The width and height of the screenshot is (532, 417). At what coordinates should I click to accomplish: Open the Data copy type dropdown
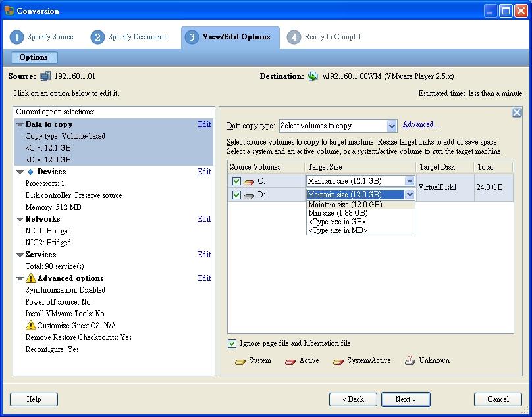[392, 126]
